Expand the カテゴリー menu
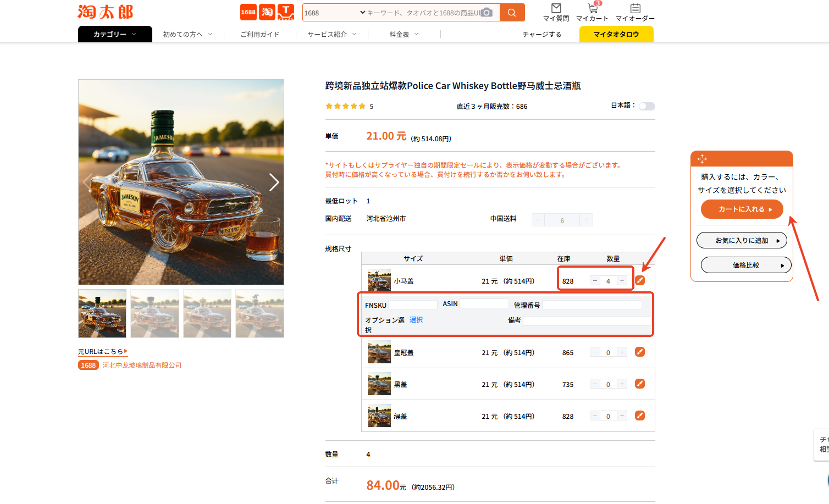Image resolution: width=829 pixels, height=504 pixels. (115, 34)
